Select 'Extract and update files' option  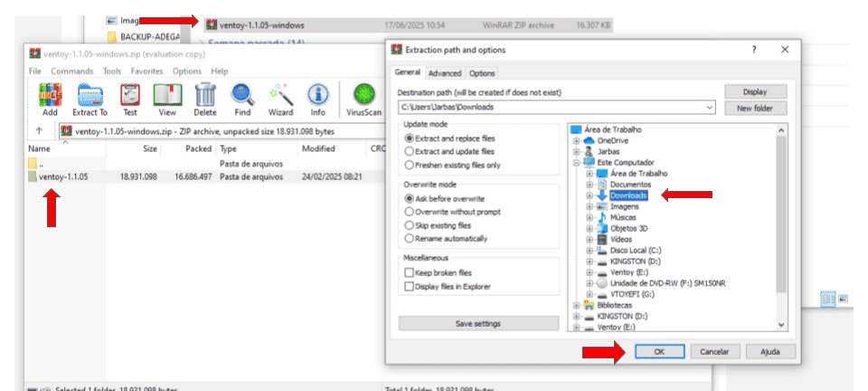410,151
